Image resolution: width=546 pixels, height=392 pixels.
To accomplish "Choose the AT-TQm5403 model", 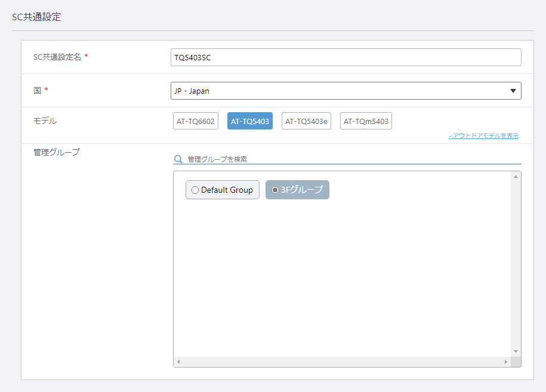I will pyautogui.click(x=366, y=121).
